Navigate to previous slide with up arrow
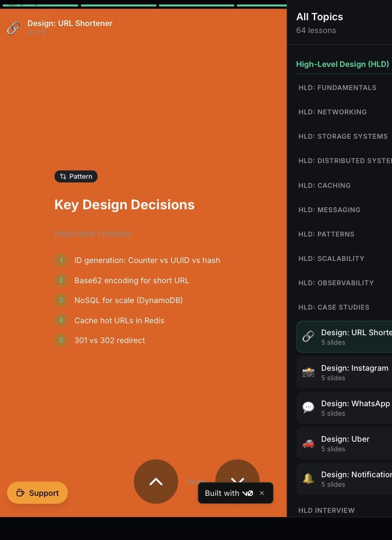This screenshot has height=540, width=392. click(156, 481)
